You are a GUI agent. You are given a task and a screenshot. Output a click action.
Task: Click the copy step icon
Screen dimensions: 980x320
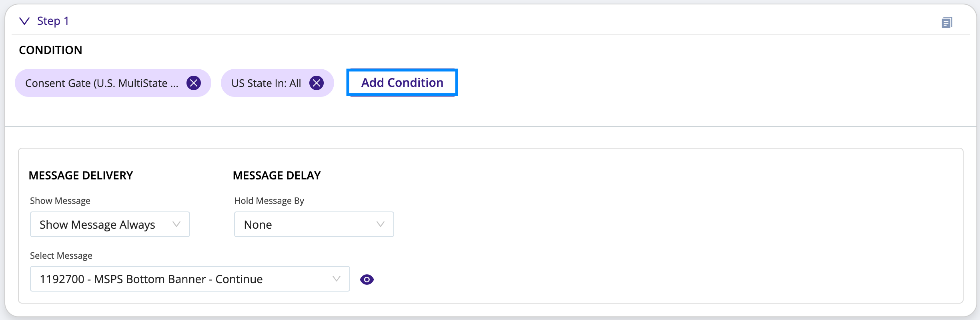pyautogui.click(x=947, y=22)
